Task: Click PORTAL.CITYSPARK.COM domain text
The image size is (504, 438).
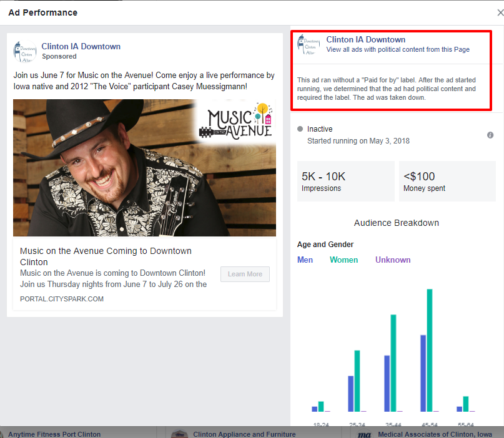Action: pyautogui.click(x=62, y=299)
